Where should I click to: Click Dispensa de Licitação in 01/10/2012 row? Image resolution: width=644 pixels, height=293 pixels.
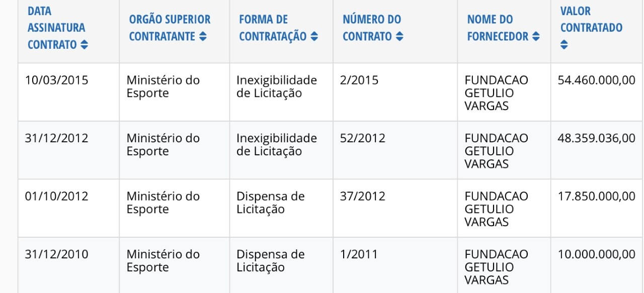pyautogui.click(x=271, y=203)
